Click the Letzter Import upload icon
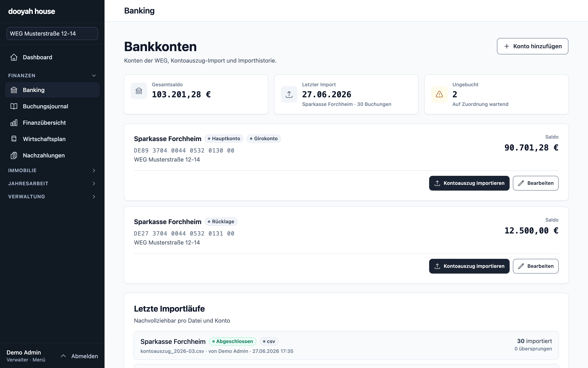 (289, 94)
